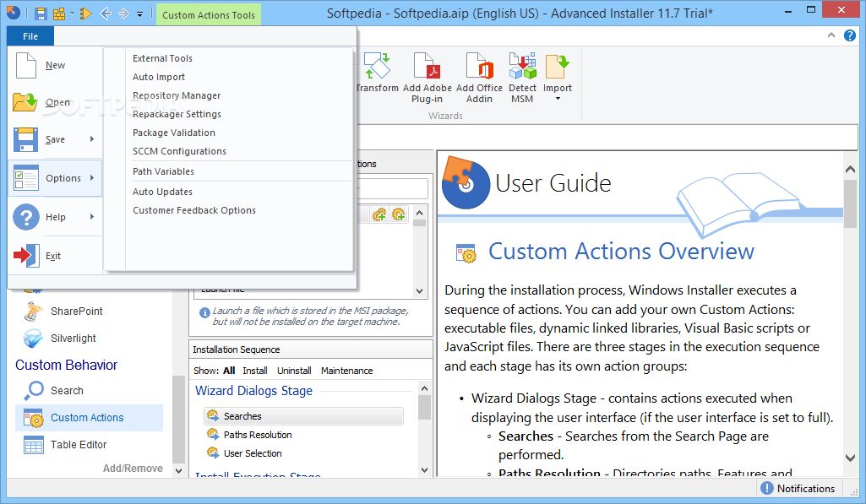This screenshot has width=866, height=504.
Task: Filter sequence by Uninstall
Action: [x=294, y=371]
